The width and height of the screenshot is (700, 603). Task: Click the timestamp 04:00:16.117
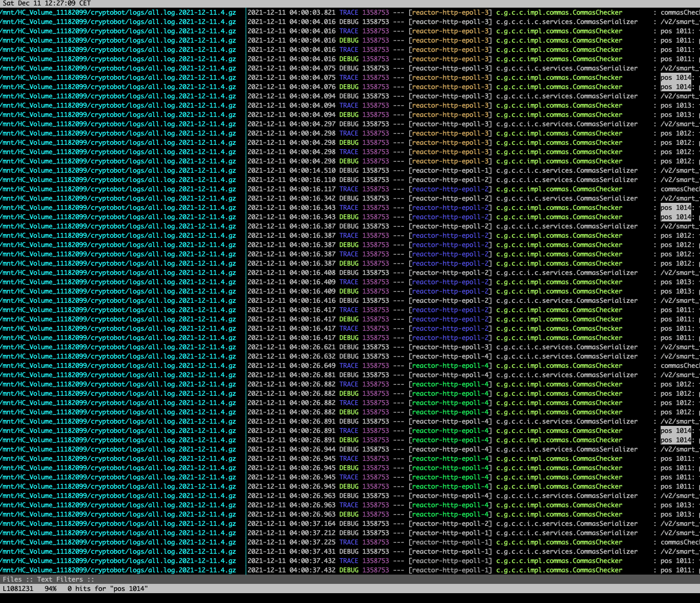coord(313,189)
